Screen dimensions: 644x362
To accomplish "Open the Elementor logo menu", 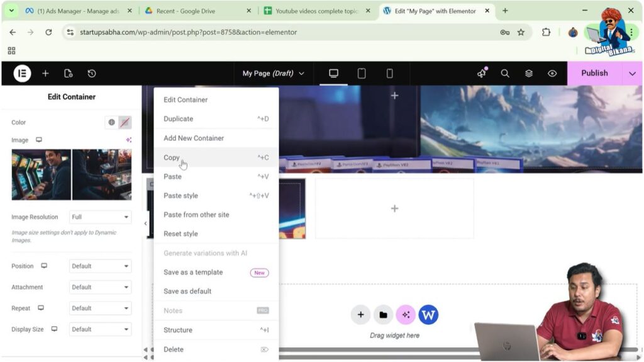I will tap(22, 73).
